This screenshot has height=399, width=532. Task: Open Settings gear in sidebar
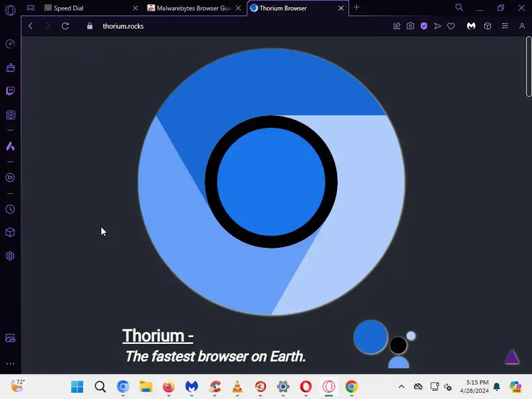(10, 256)
